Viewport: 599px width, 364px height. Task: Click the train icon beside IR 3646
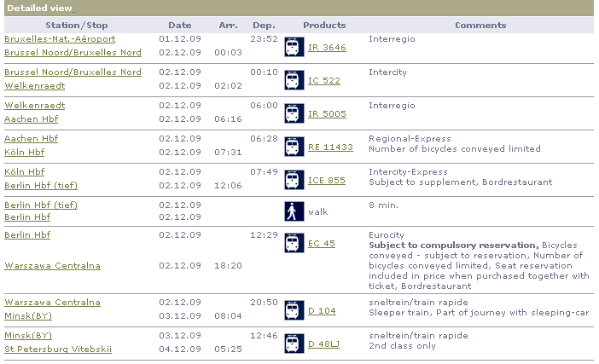[x=294, y=47]
